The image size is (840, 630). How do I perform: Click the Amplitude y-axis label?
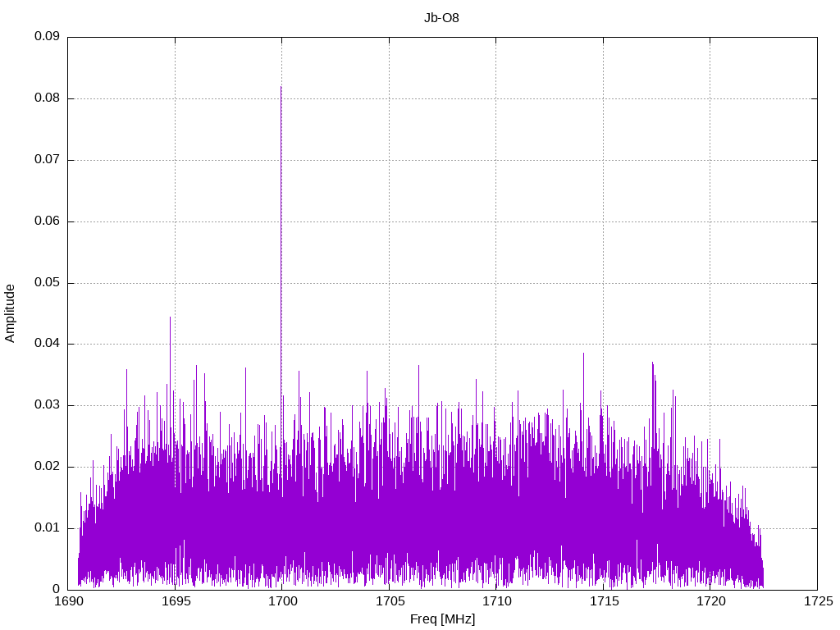pos(10,313)
